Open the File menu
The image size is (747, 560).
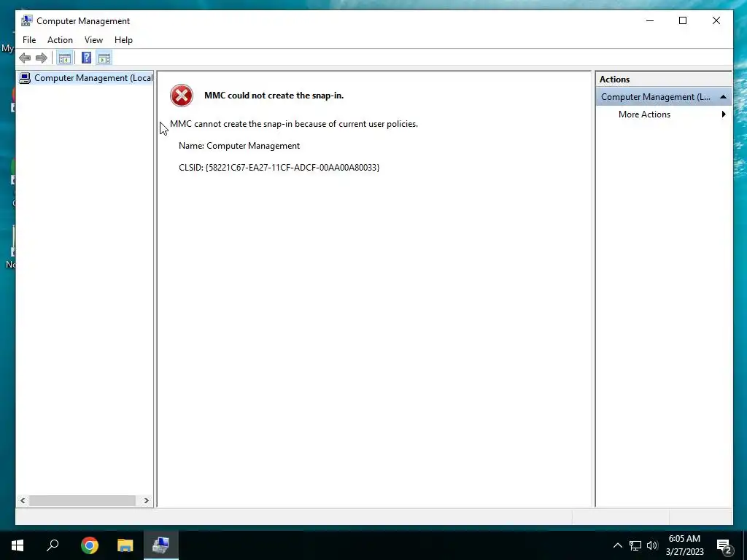[29, 40]
